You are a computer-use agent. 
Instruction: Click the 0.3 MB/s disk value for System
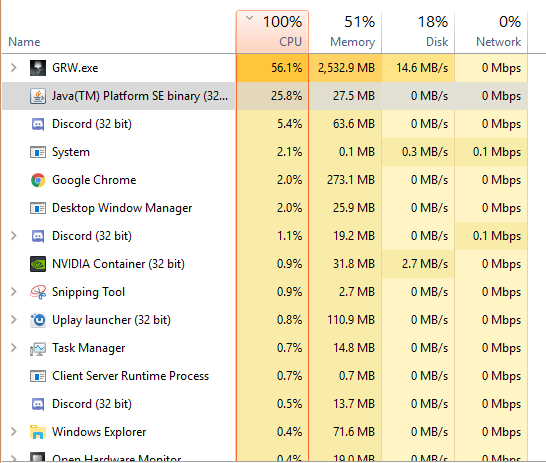[425, 152]
